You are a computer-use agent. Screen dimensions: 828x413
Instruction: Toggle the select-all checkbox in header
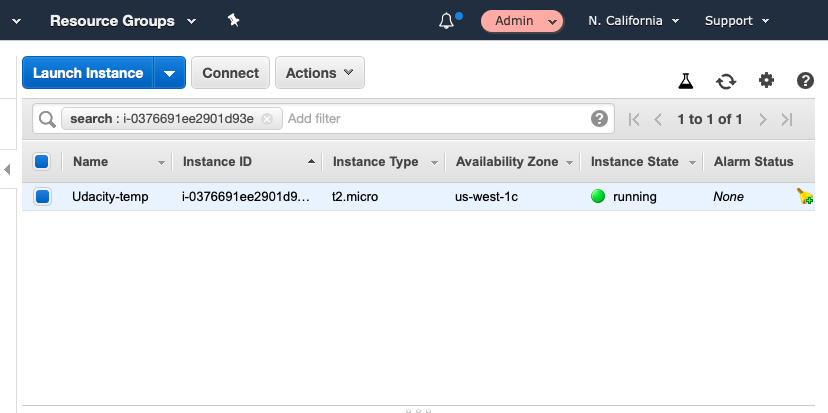click(x=42, y=161)
